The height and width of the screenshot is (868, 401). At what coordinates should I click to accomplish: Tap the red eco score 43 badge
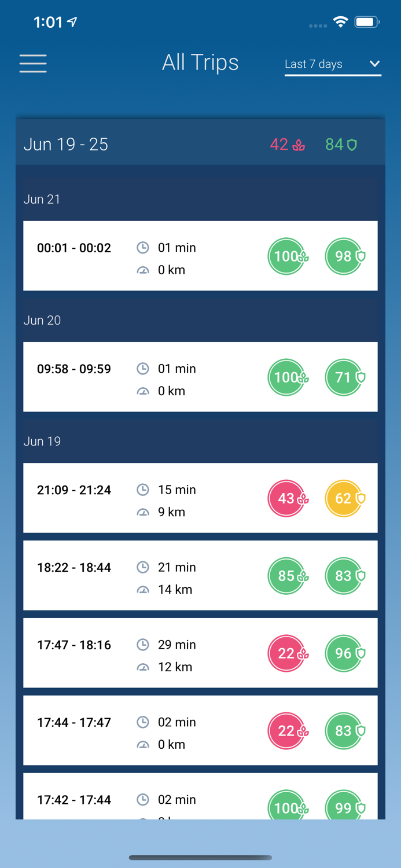point(287,498)
